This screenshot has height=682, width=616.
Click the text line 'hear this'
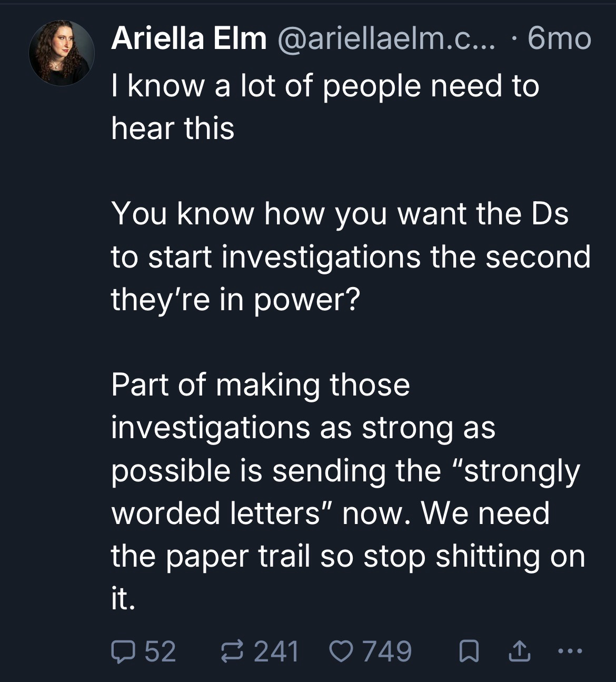click(x=173, y=128)
